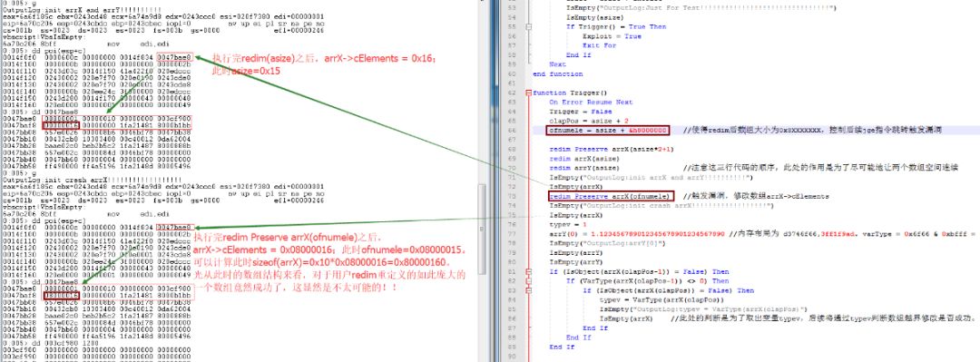Image resolution: width=980 pixels, height=362 pixels.
Task: Click line number 73 in the gutter
Action: (511, 196)
